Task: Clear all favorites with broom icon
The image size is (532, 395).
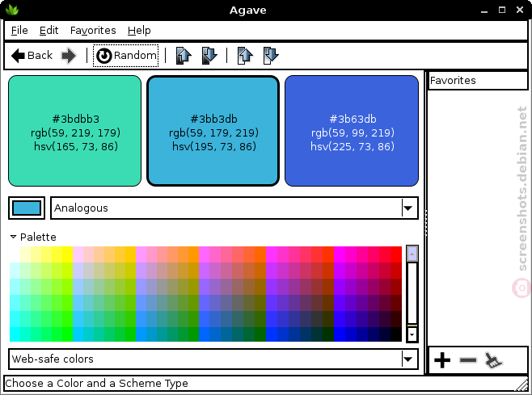Action: point(493,360)
